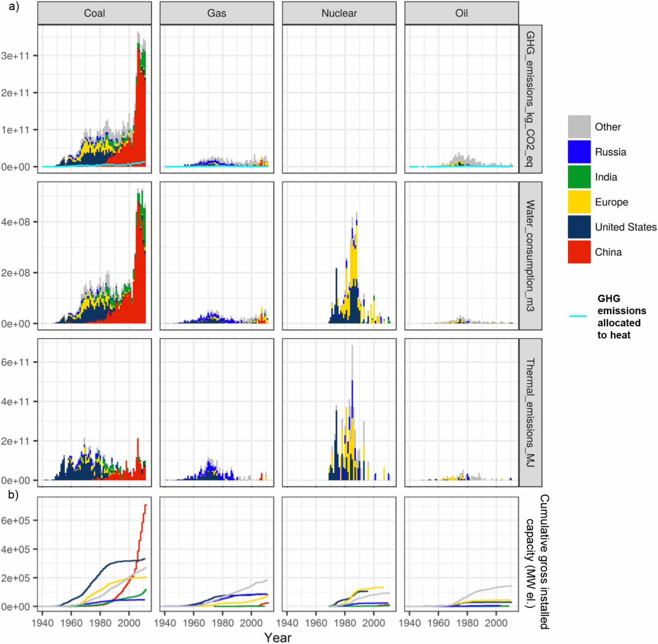Pick the yellow Europe legend swatch
Screen dimensions: 658x644
tap(579, 202)
